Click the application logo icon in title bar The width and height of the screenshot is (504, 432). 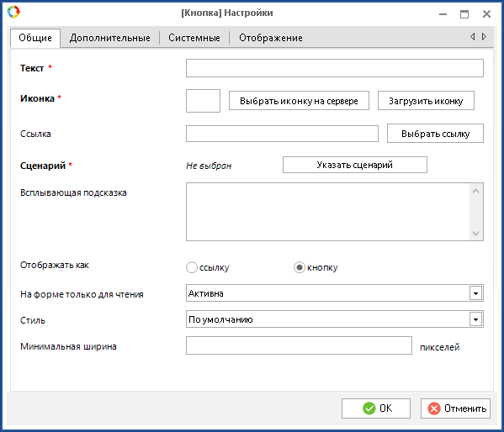(x=13, y=12)
